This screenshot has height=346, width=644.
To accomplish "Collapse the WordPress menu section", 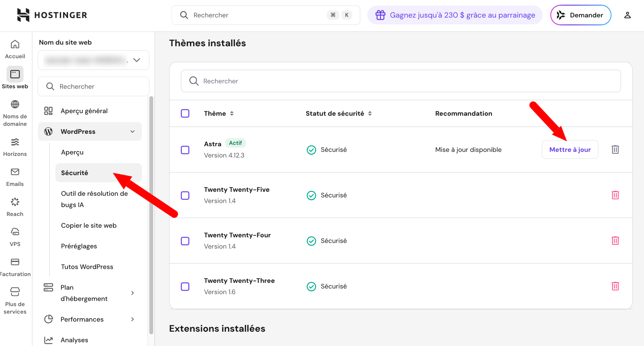I will click(132, 132).
